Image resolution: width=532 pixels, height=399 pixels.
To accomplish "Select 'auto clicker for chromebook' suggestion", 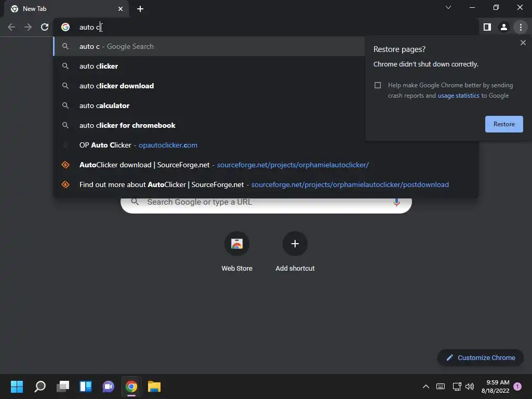I will [209, 125].
